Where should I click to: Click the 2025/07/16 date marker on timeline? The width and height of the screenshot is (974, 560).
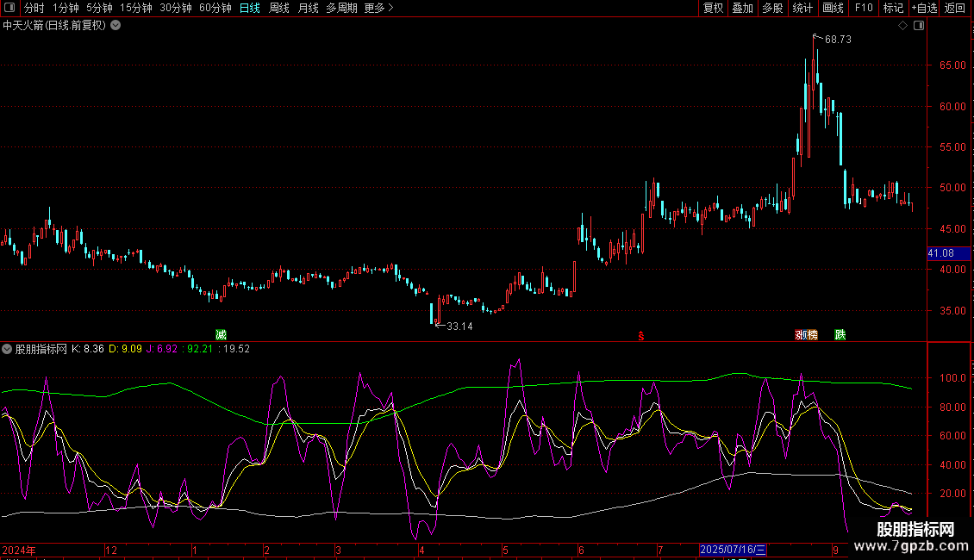(732, 550)
